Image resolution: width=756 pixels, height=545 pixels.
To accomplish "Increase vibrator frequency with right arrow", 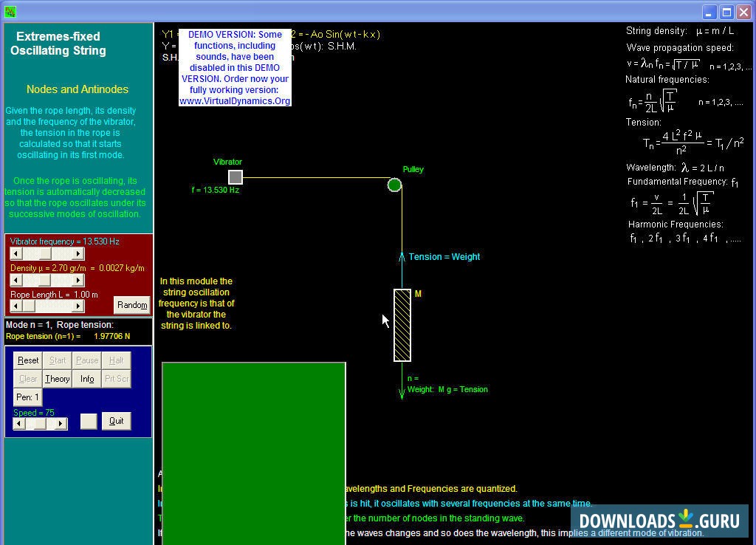I will 78,254.
